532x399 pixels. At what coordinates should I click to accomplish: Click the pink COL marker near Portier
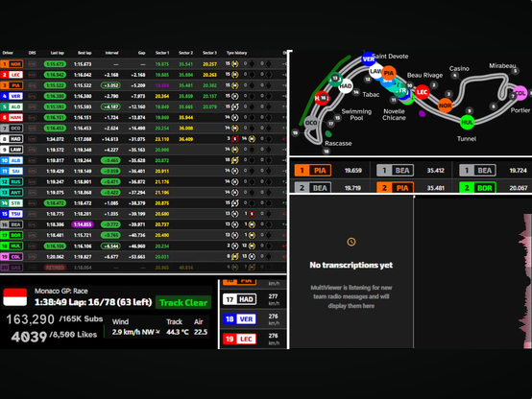520,93
